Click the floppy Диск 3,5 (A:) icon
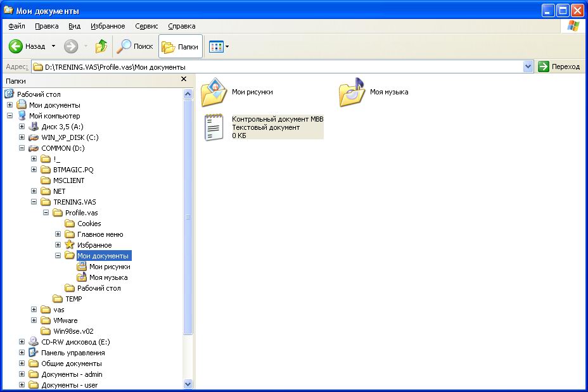This screenshot has height=392, width=588. point(34,127)
